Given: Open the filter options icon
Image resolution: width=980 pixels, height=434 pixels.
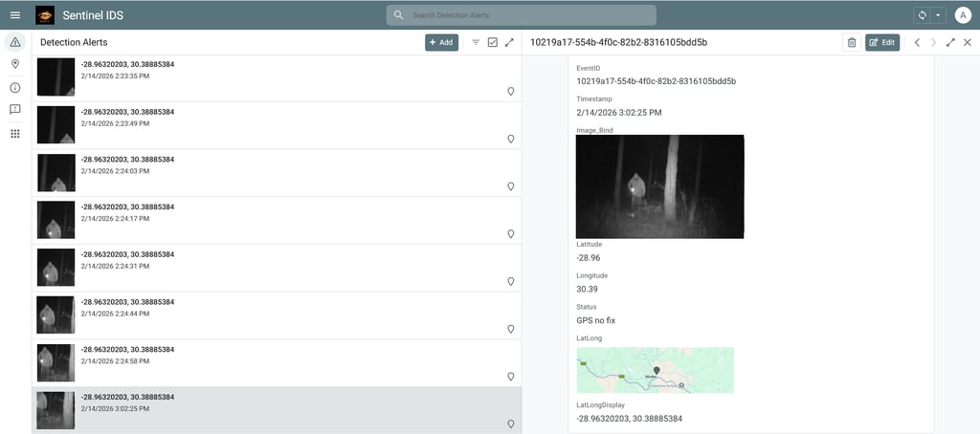Looking at the screenshot, I should click(x=476, y=42).
